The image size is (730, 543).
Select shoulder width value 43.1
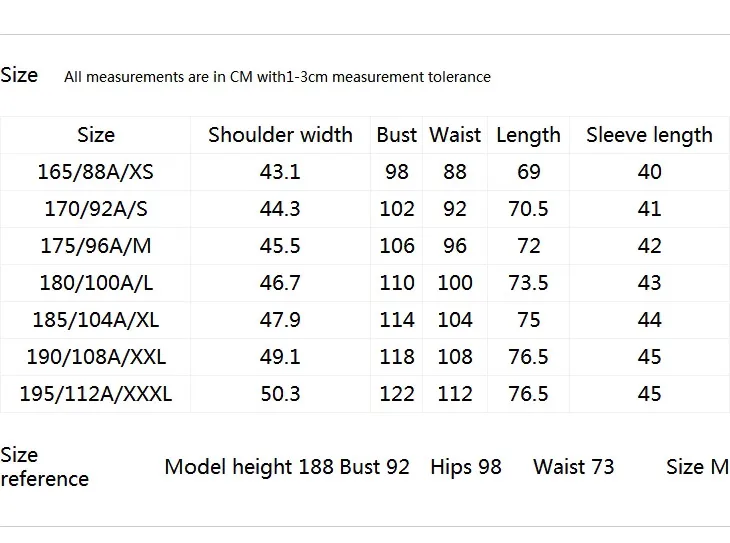coord(280,172)
